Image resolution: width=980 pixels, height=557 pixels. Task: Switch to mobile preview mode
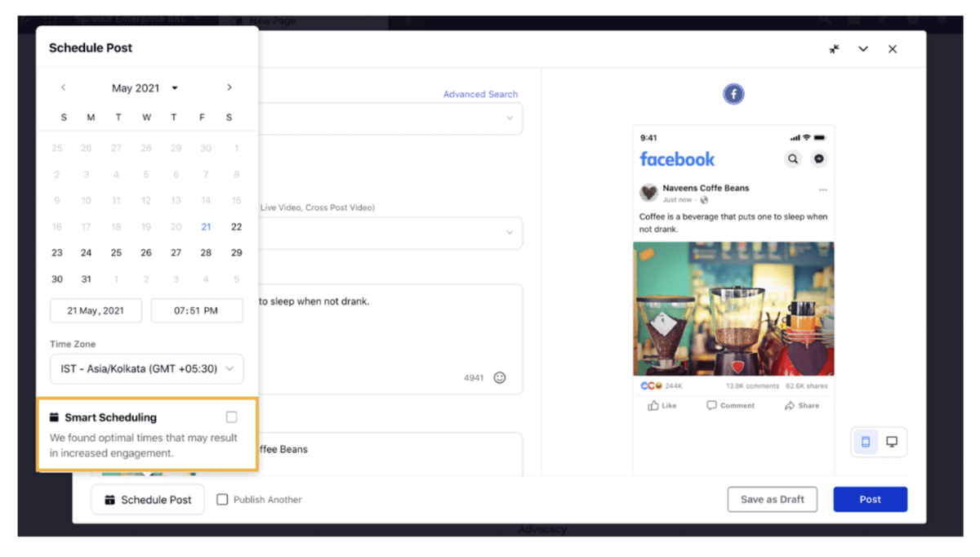pos(866,442)
